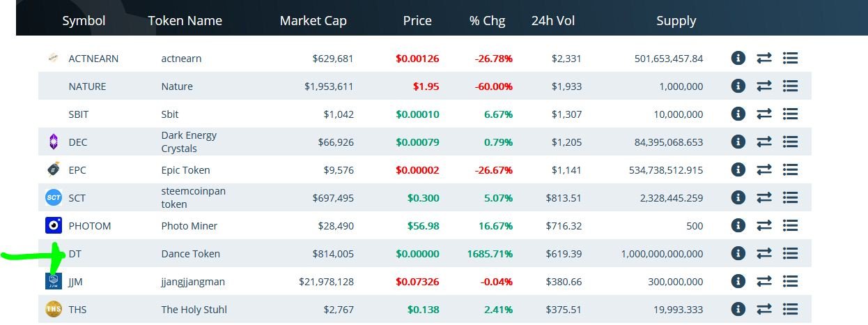868x325 pixels.
Task: Click the SCT token logo
Action: (54, 197)
